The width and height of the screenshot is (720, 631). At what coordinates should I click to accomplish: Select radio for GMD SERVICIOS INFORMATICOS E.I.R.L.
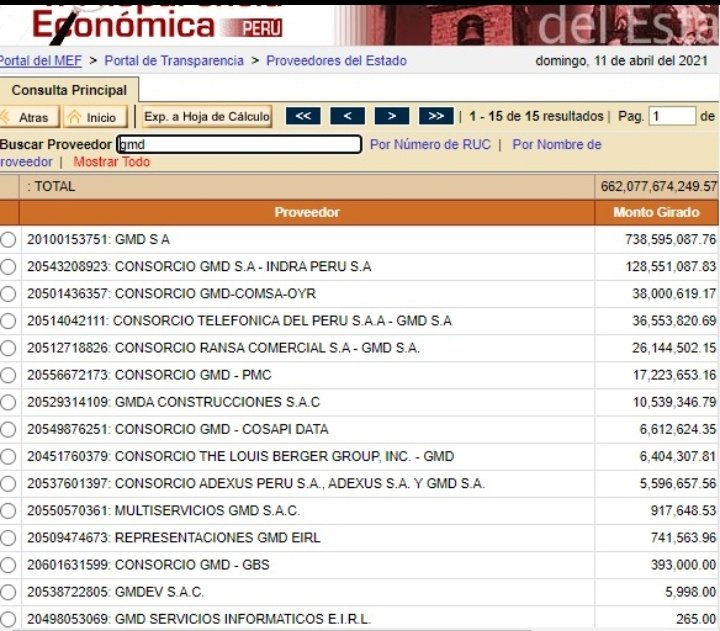click(x=8, y=619)
